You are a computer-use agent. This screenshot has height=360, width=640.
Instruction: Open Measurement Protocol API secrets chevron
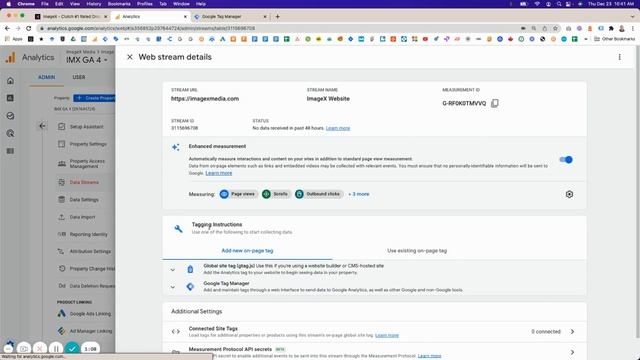[x=572, y=352]
